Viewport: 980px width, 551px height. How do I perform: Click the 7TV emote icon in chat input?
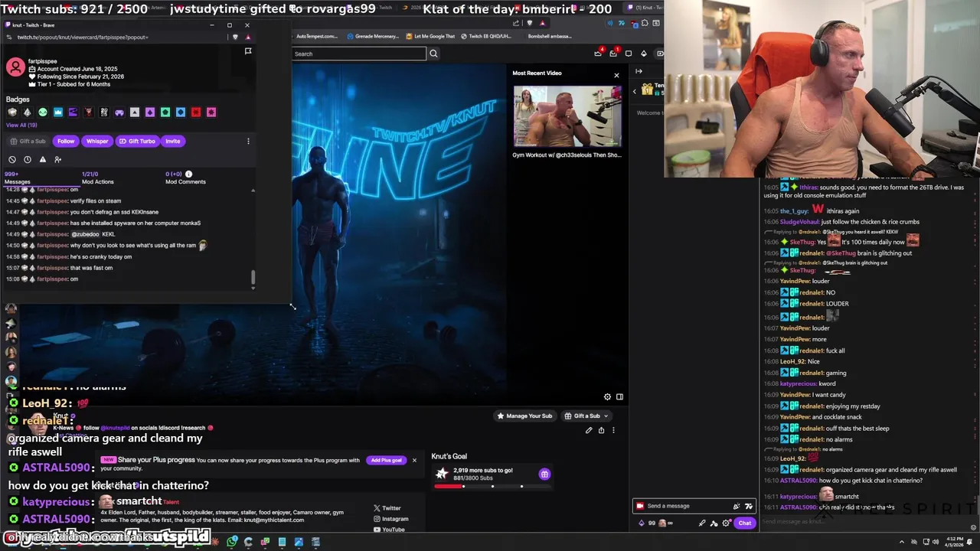[748, 506]
